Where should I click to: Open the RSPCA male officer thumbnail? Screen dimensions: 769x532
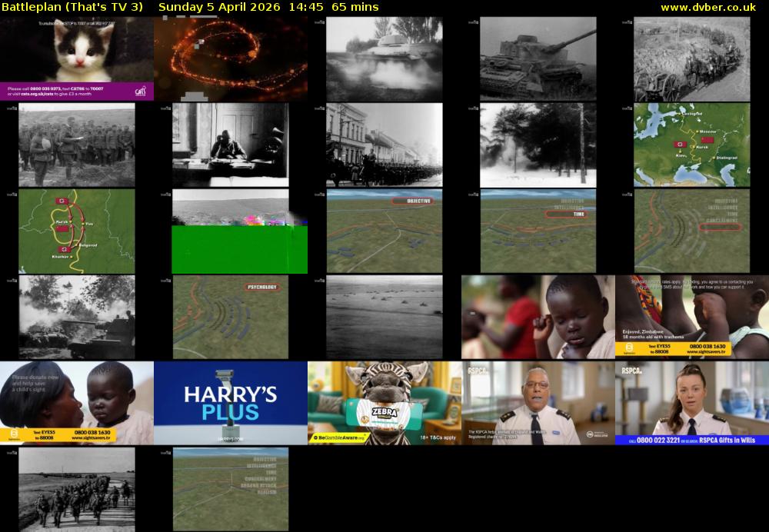[x=538, y=403]
